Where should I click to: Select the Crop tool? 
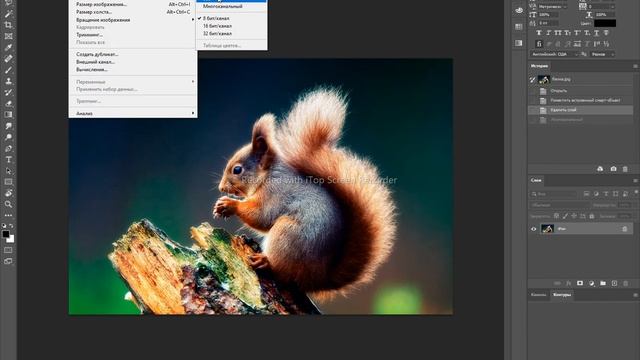coord(8,25)
